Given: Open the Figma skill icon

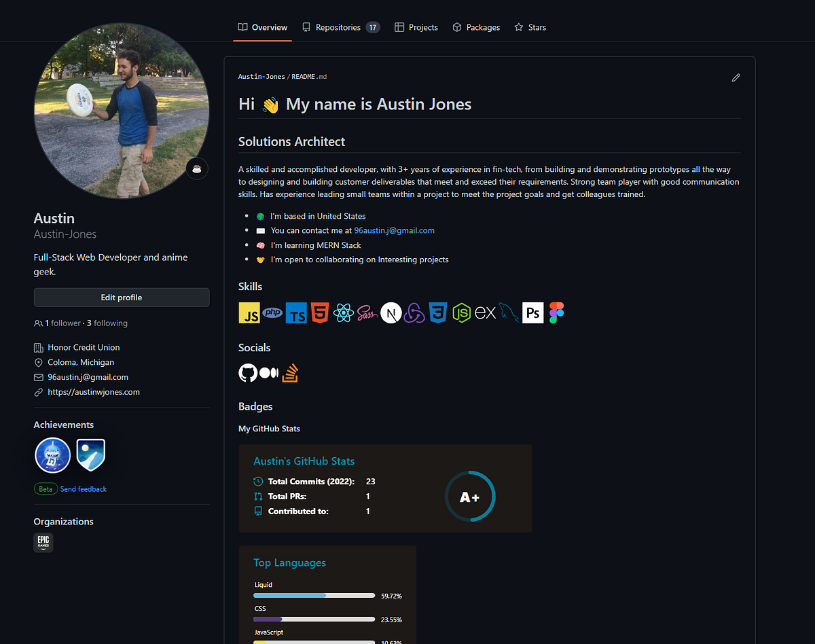Looking at the screenshot, I should pos(556,312).
